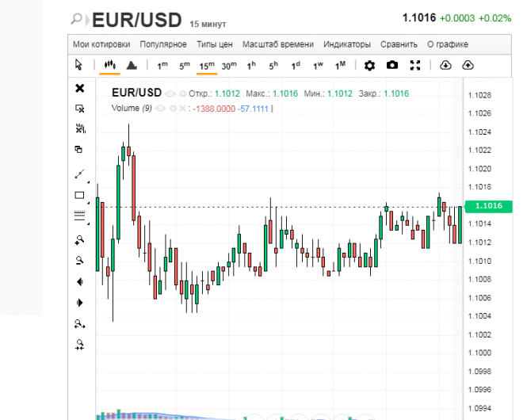
Task: Click the cloud upload icon
Action: click(x=468, y=65)
